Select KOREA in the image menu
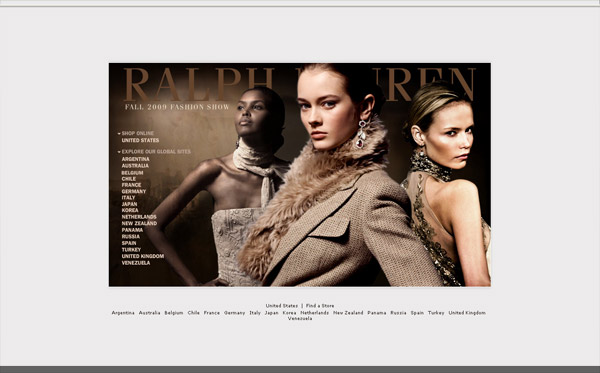Screen dimensions: 600x373 pyautogui.click(x=130, y=210)
